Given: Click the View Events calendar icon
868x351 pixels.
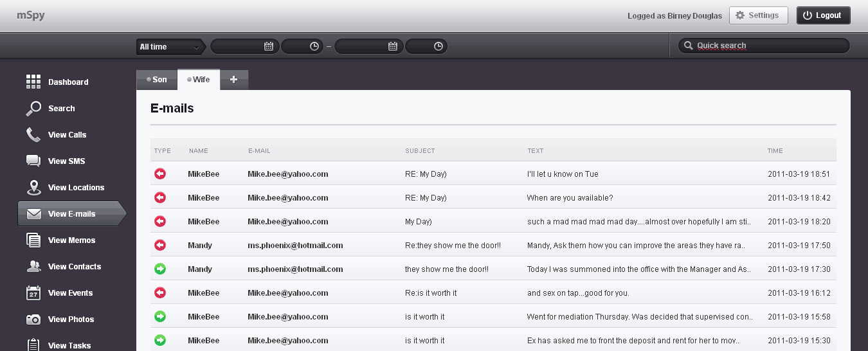Looking at the screenshot, I should [33, 293].
